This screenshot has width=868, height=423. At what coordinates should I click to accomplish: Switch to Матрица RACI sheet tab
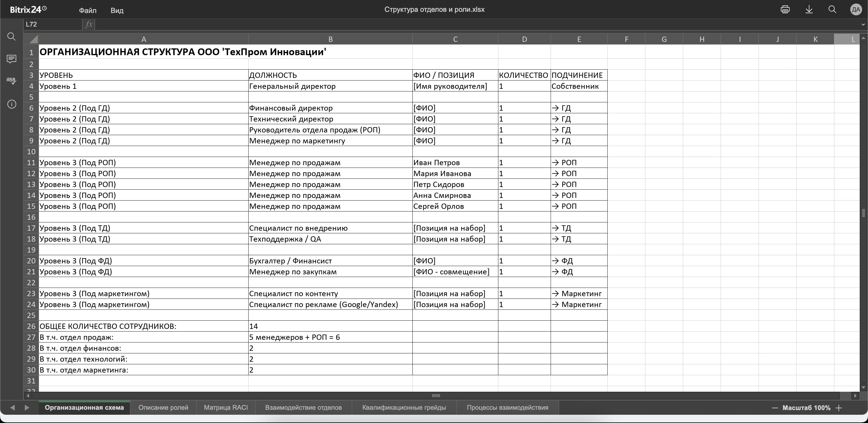click(226, 407)
